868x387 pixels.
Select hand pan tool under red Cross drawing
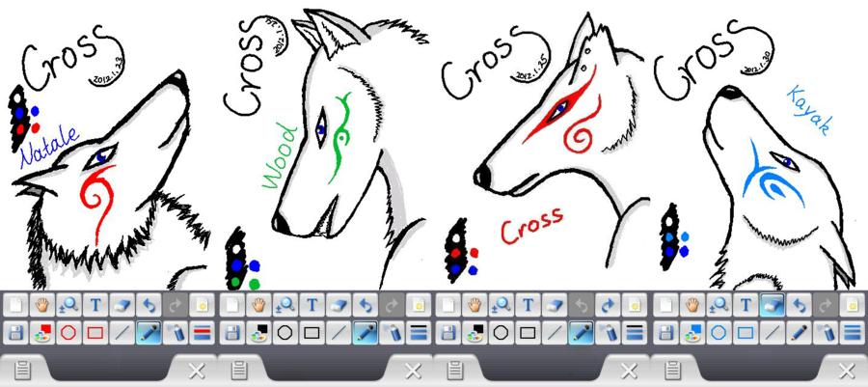(x=475, y=305)
